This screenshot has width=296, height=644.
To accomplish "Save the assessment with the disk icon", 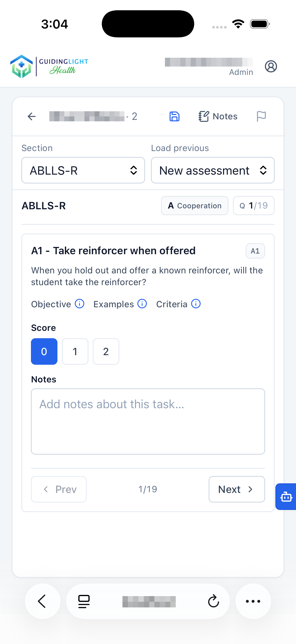I will (174, 116).
